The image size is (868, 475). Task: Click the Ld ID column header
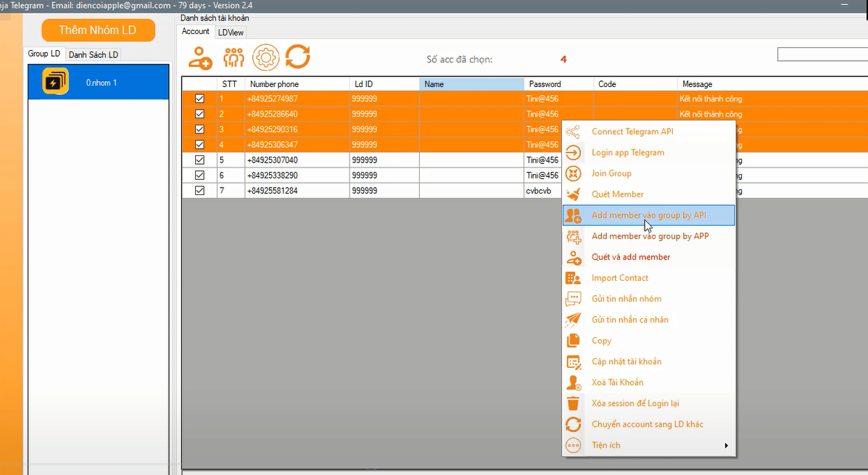pos(384,84)
